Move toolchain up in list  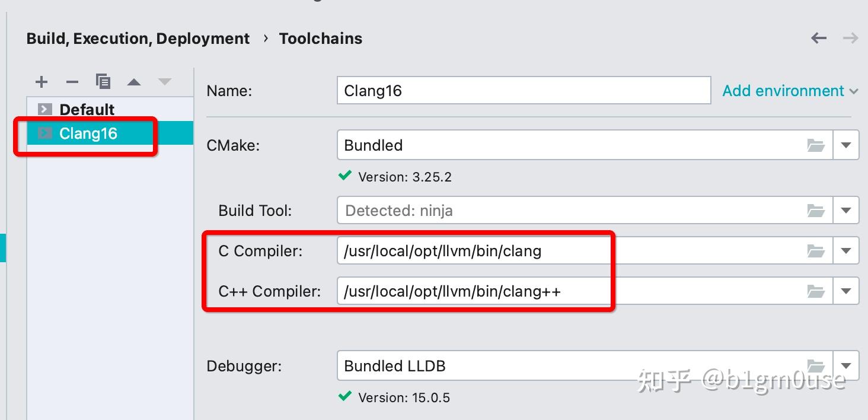[134, 82]
